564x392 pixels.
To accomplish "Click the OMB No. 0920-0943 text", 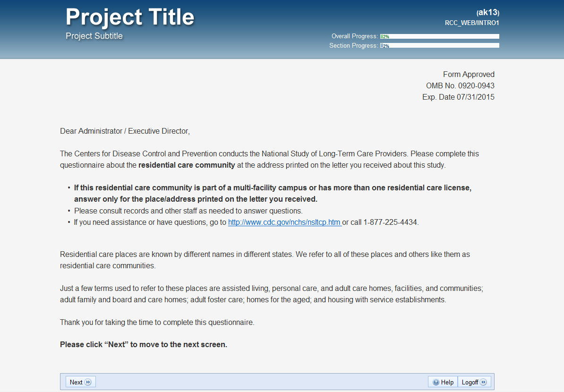I will click(460, 85).
